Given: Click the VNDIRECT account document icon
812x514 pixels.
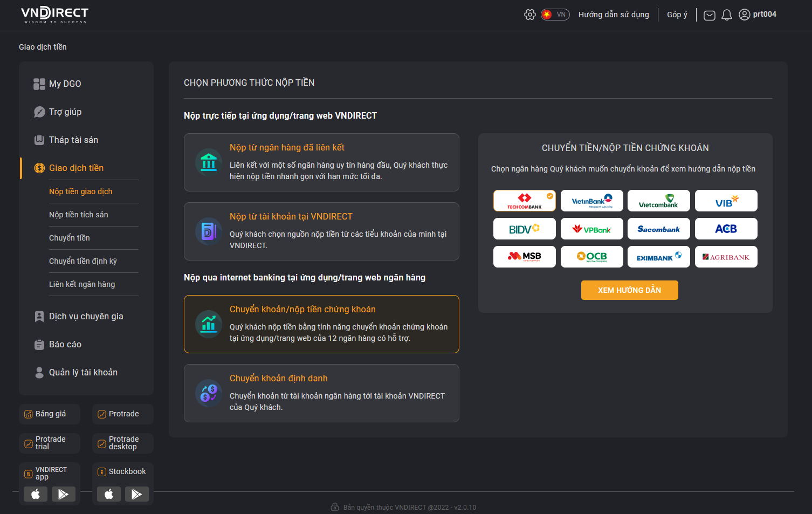Looking at the screenshot, I should (209, 231).
